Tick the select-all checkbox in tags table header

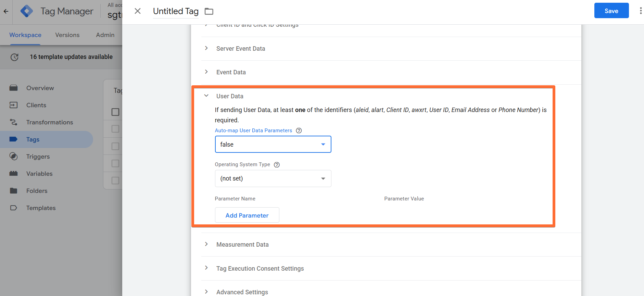115,112
